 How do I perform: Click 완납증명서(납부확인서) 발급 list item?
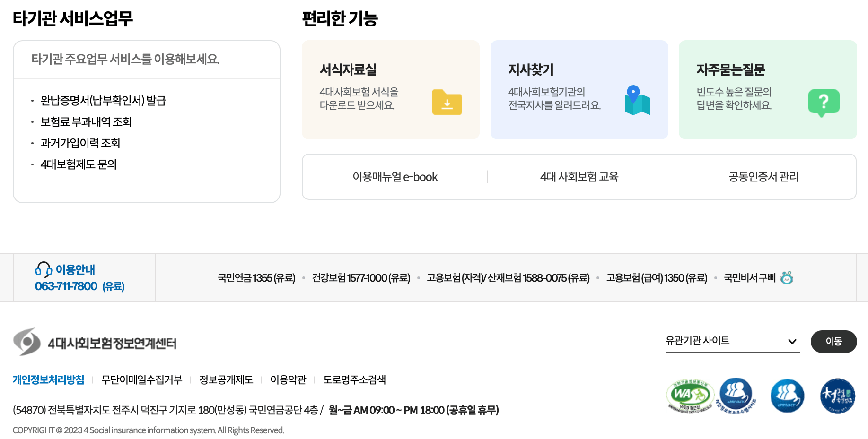pyautogui.click(x=103, y=100)
